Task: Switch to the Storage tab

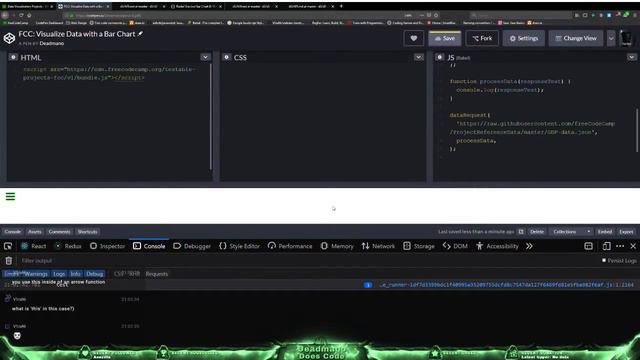Action: pyautogui.click(x=419, y=246)
